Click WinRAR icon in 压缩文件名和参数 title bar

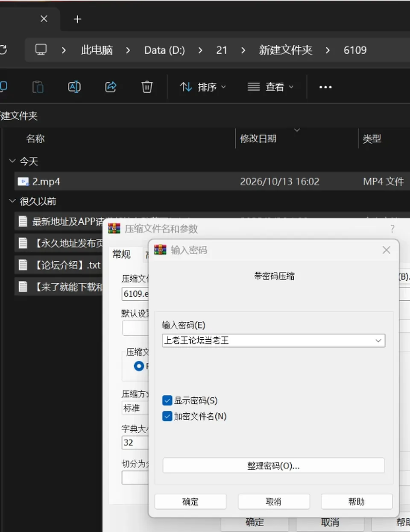[114, 229]
